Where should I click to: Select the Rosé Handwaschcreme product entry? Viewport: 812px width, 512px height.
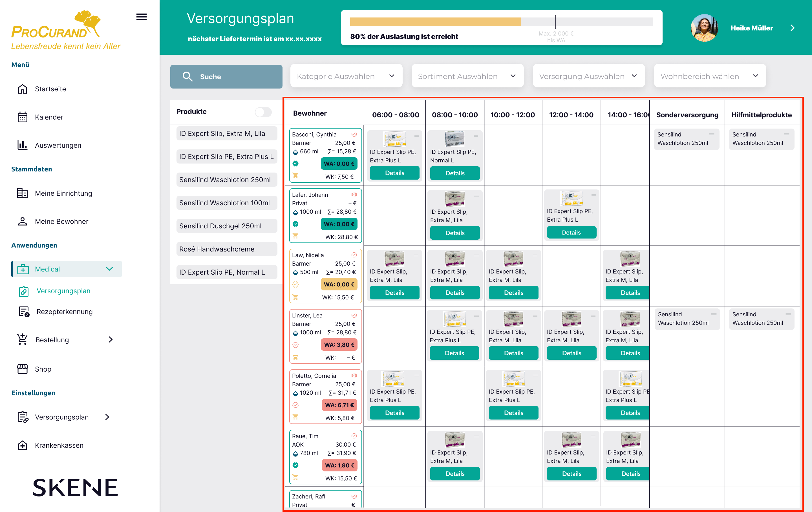(x=226, y=249)
